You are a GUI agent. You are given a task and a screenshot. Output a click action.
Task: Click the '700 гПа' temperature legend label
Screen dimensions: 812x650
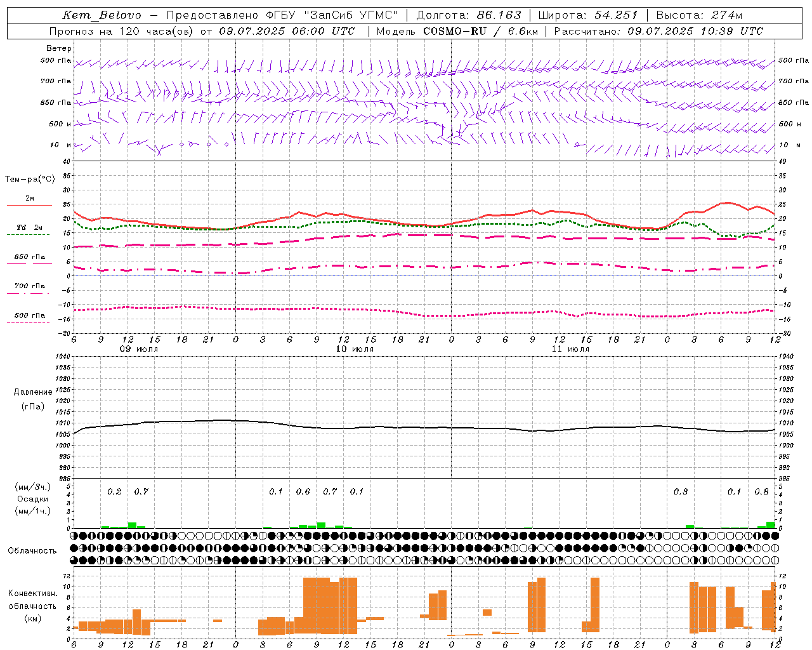pos(30,286)
